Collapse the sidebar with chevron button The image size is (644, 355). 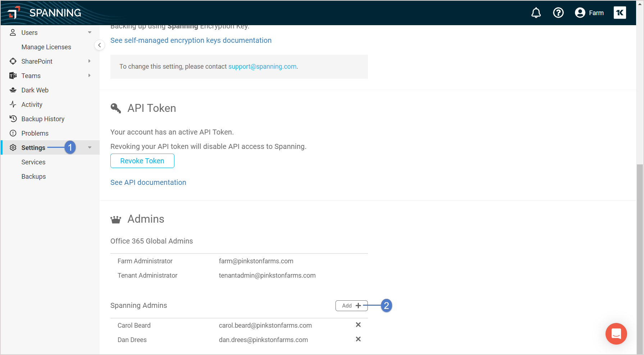coord(99,45)
